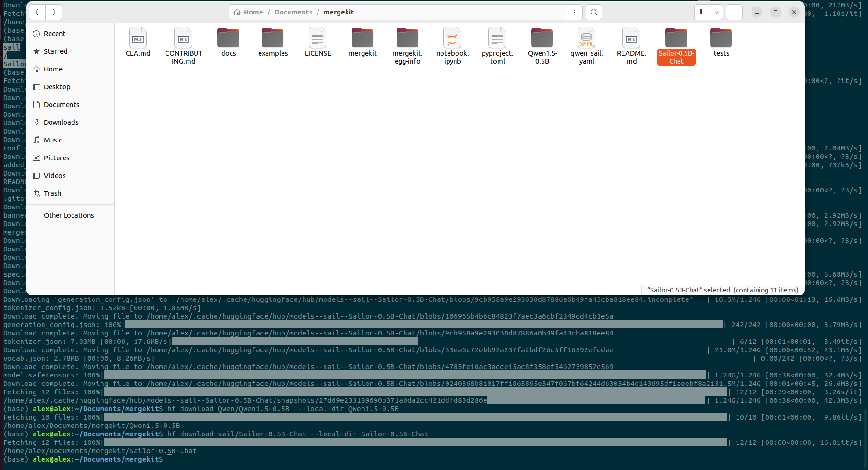Viewport: 868px width, 470px height.
Task: Select the README.md markdown file
Action: pos(631,38)
